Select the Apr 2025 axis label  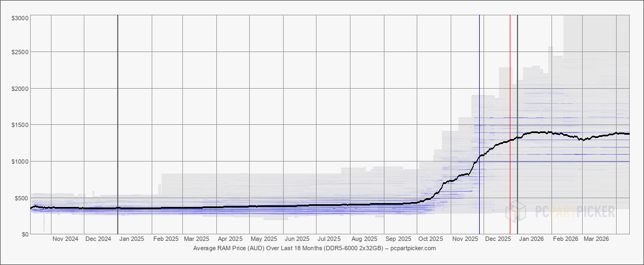coord(230,239)
